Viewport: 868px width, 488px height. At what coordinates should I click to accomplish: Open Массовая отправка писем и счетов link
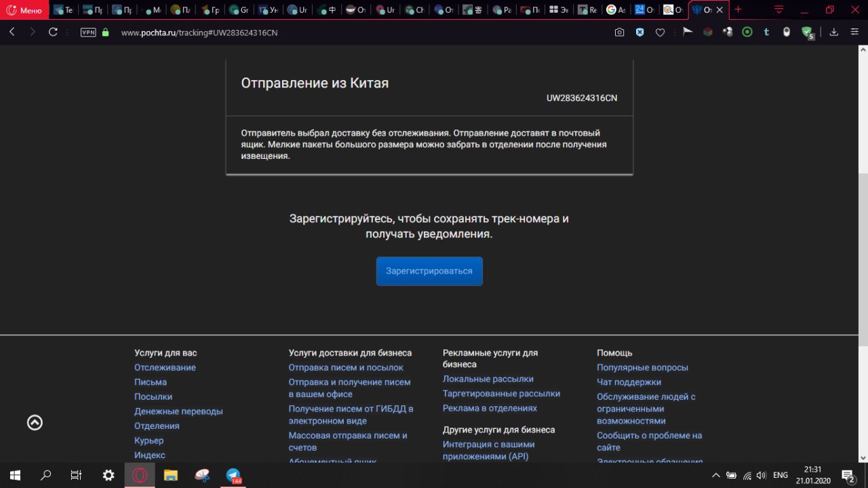click(x=348, y=441)
